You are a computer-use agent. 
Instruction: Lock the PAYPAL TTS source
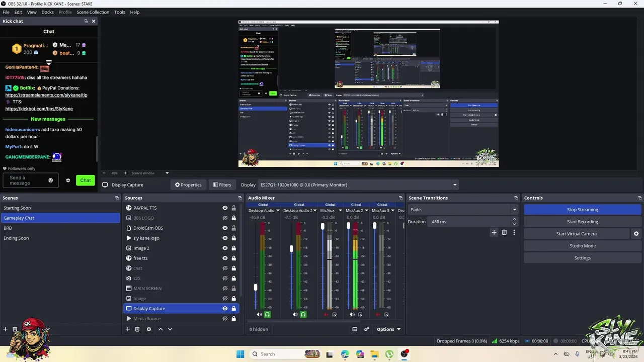[x=233, y=208]
